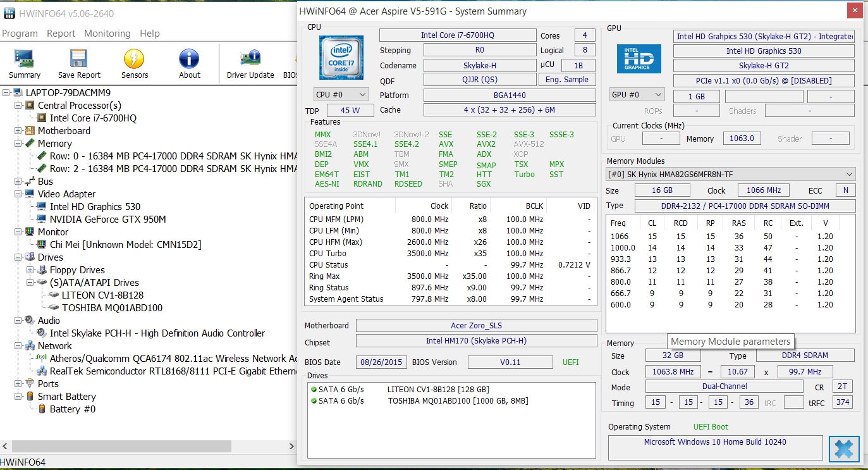Screen dimensions: 868x470
Task: Click the Motherboard node icon
Action: pos(30,131)
